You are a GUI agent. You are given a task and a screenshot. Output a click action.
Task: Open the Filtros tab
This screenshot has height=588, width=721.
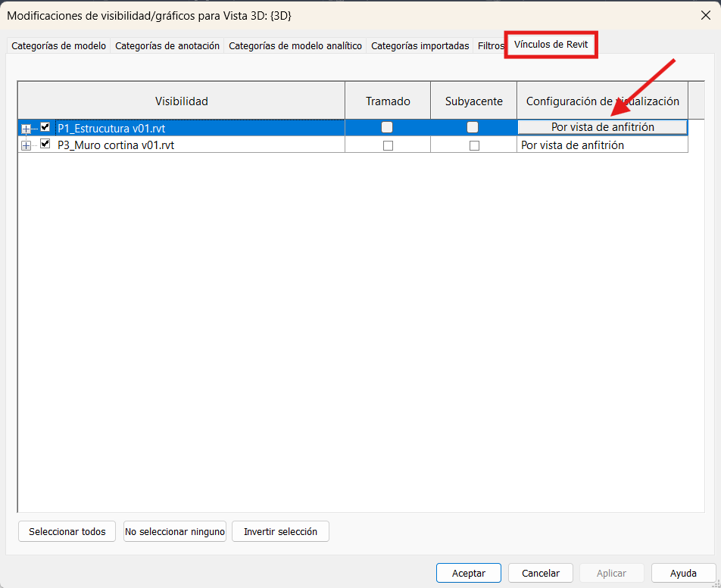(490, 46)
